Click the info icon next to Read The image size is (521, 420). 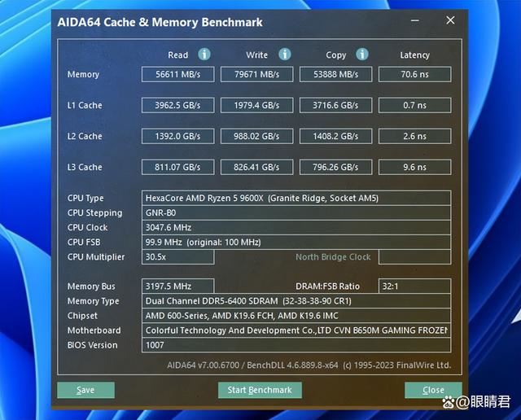[204, 55]
